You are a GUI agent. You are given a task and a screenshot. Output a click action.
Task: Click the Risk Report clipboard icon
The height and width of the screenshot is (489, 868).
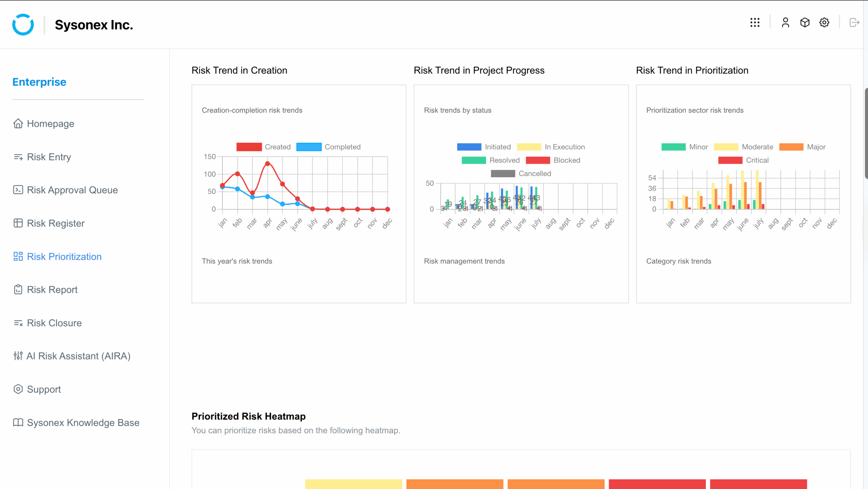pyautogui.click(x=18, y=290)
